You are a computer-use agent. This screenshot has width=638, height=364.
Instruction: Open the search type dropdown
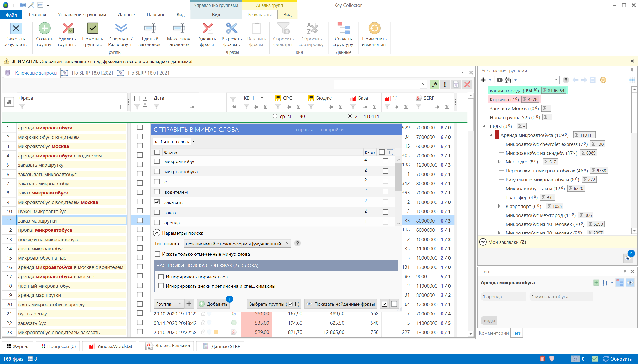tap(237, 244)
